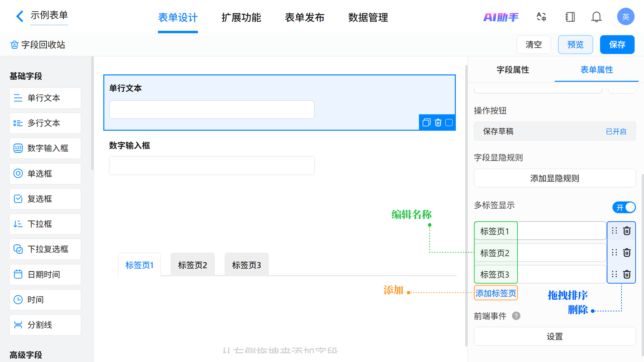Click into the 数字输入框 input box
The height and width of the screenshot is (362, 644).
[x=211, y=165]
